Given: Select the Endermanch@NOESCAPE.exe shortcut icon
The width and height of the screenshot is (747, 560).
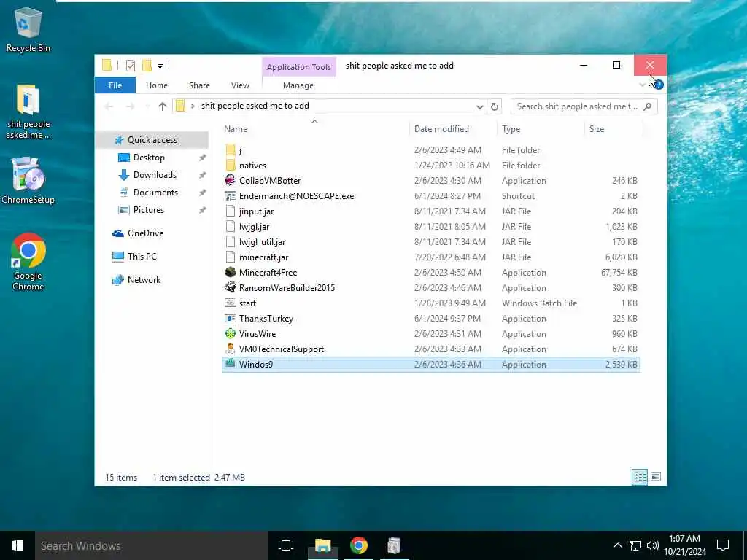Looking at the screenshot, I should coord(230,195).
